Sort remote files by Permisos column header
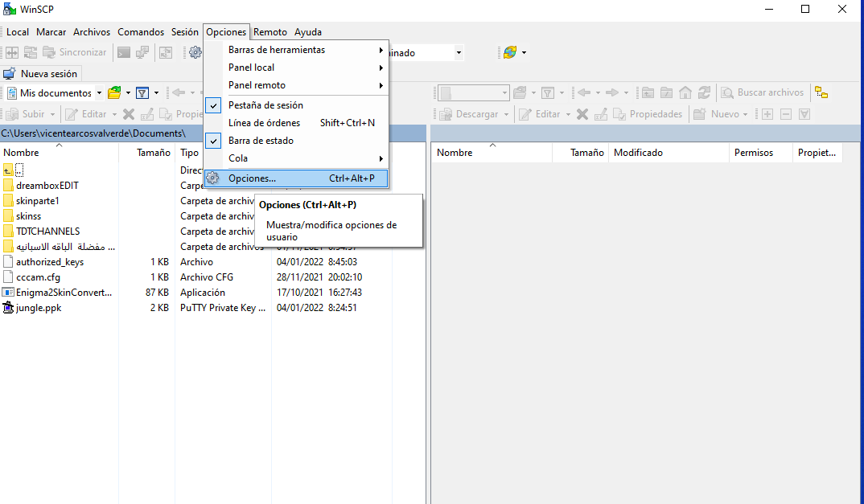Viewport: 864px width, 504px height. pos(753,153)
